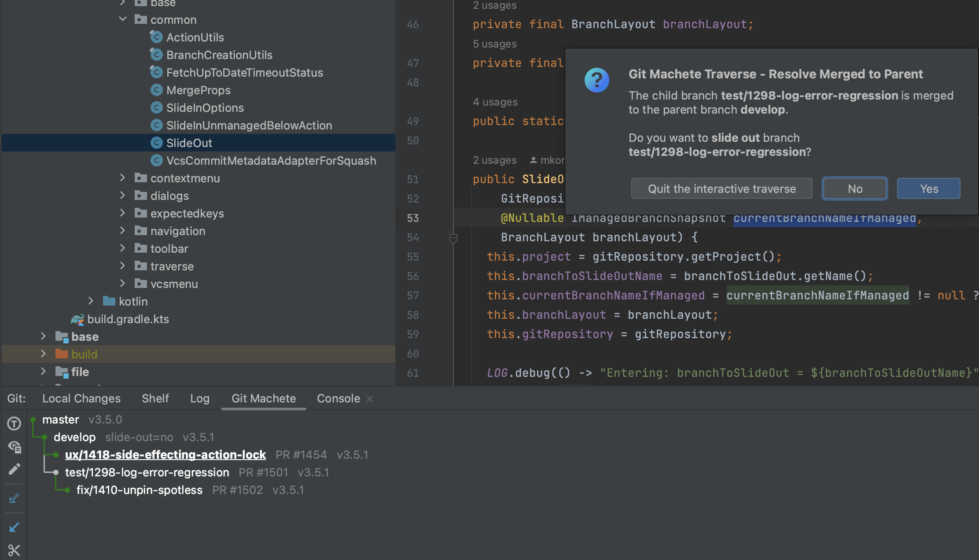Screen dimensions: 979x560
Task: Open the Log tab in Git panel
Action: pos(199,398)
